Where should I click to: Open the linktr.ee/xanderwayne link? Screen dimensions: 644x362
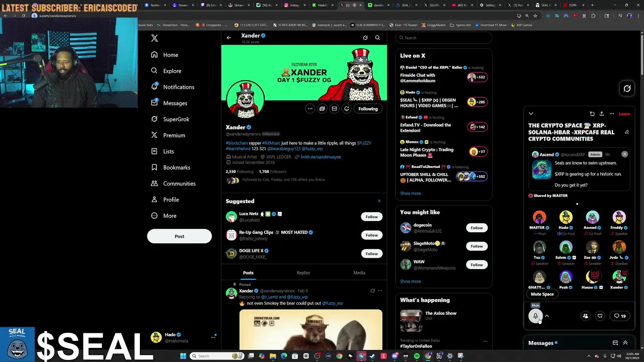tap(320, 157)
